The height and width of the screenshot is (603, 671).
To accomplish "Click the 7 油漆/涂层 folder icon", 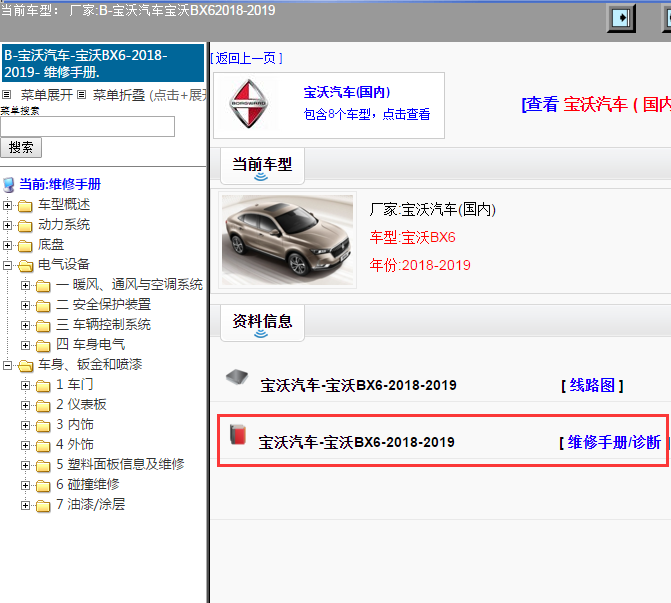I will [x=43, y=505].
